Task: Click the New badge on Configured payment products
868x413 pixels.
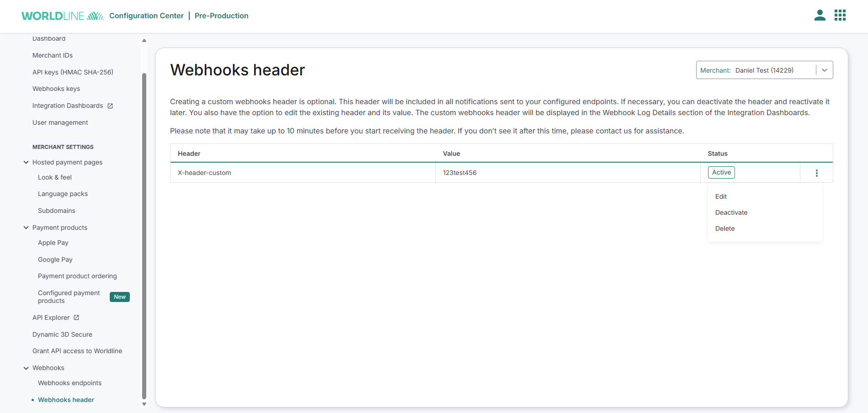Action: pyautogui.click(x=120, y=297)
